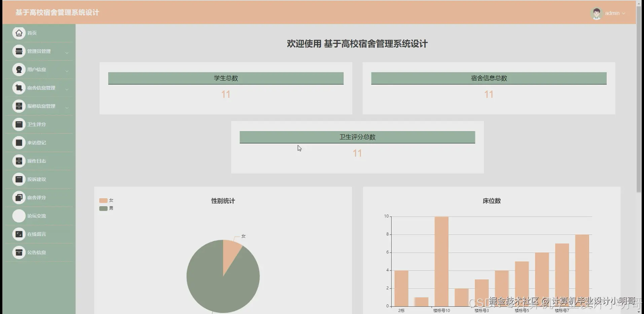
Task: Open the 公告信息 menu label
Action: [36, 252]
